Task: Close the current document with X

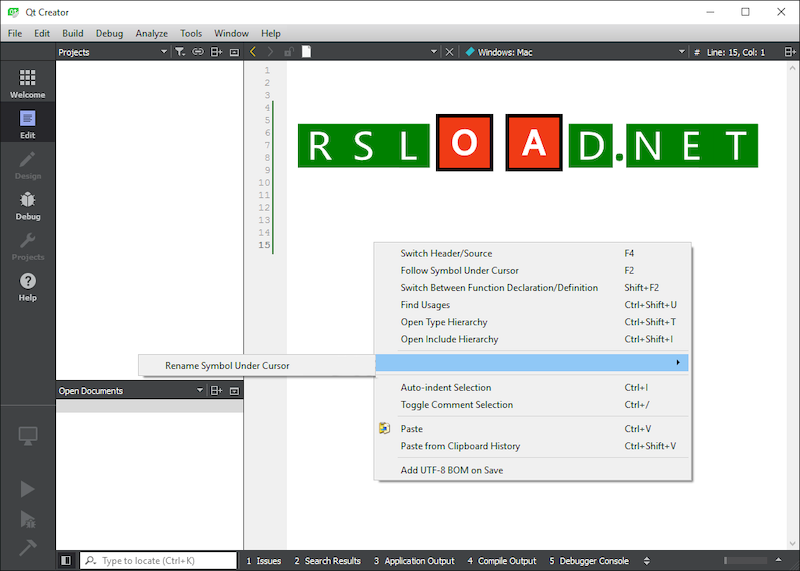Action: click(449, 52)
